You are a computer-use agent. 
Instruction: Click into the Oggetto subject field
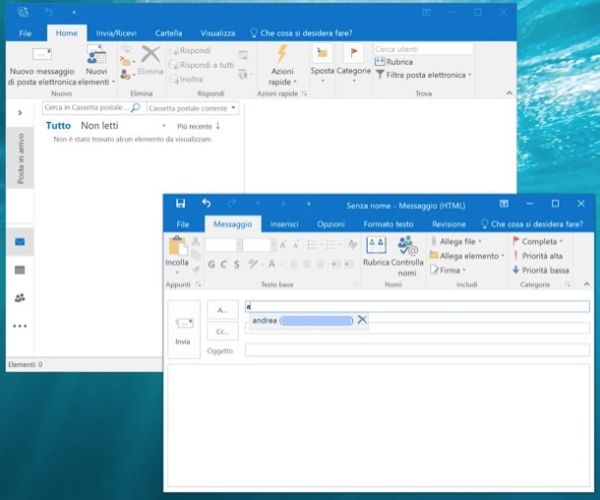(415, 351)
